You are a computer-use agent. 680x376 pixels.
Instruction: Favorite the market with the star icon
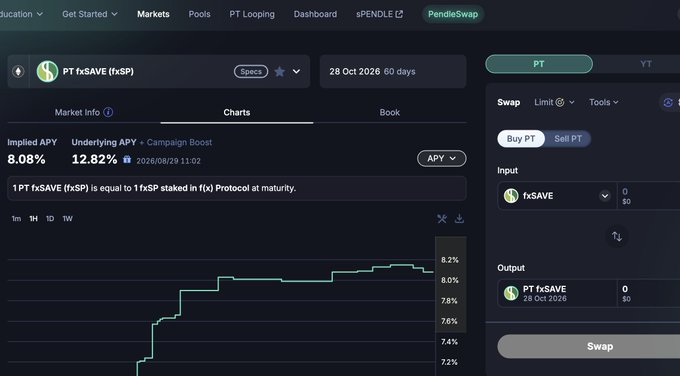click(280, 72)
